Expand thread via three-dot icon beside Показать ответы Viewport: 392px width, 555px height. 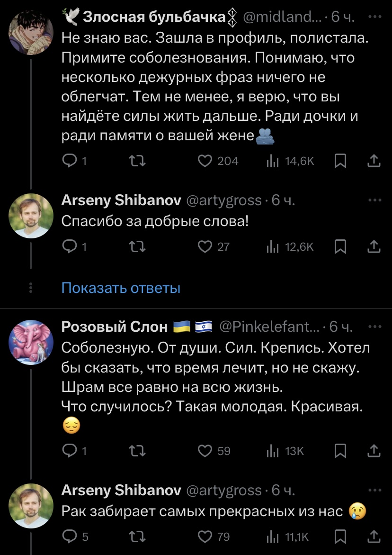point(31,288)
